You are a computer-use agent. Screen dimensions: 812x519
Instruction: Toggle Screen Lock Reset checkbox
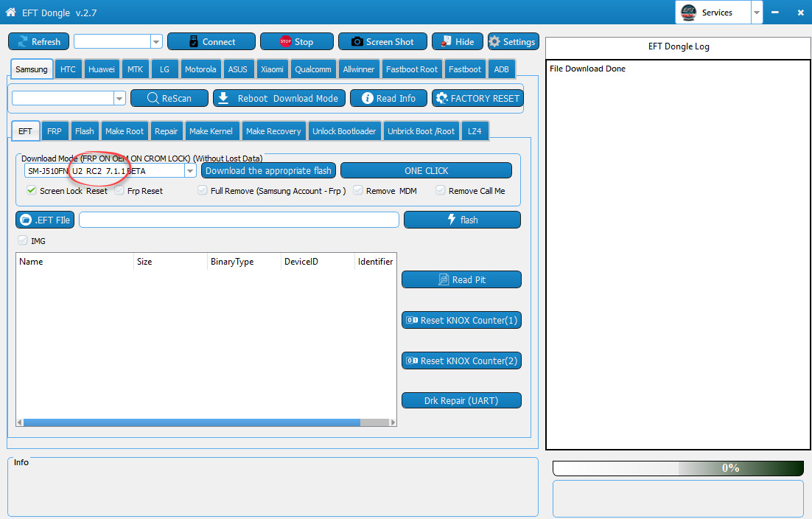(x=32, y=191)
